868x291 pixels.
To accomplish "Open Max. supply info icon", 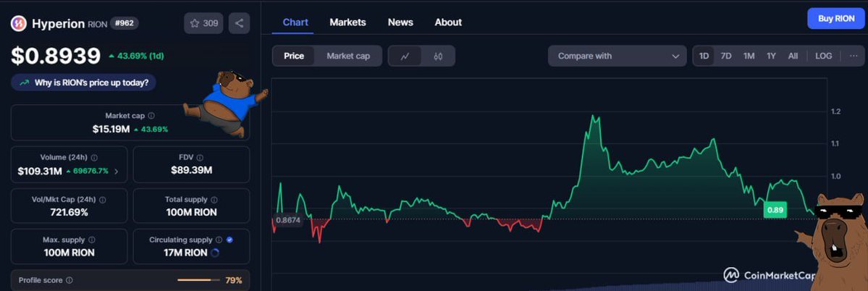I will [92, 240].
